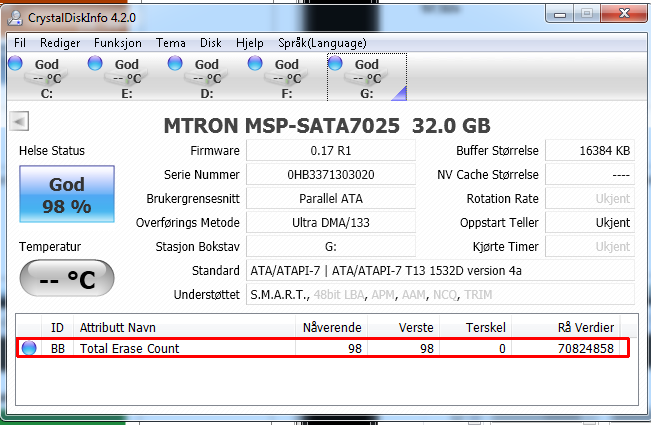The width and height of the screenshot is (651, 425).
Task: Click the Understøttet features field
Action: 441,295
